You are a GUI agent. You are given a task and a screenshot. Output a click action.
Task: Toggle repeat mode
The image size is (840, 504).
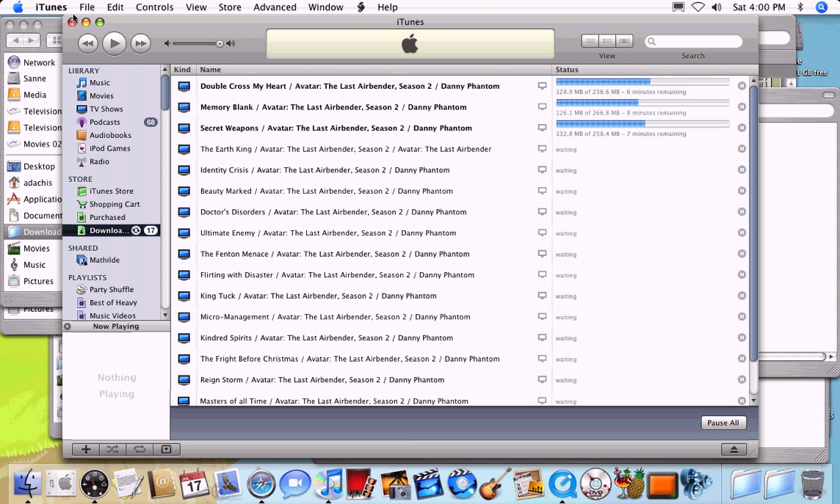[x=140, y=450]
